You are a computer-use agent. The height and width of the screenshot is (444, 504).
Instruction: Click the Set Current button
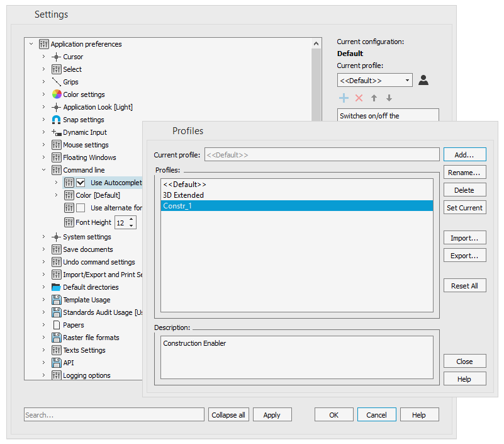(464, 208)
